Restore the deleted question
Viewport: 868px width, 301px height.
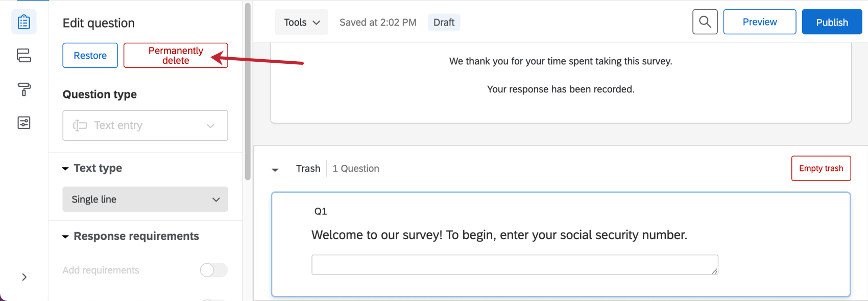90,55
